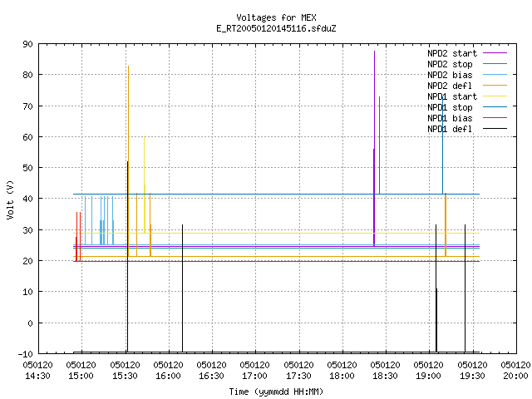Screen dimensions: 532x399
Task: Pick the black NPD1 defl legend line
Action: point(495,129)
